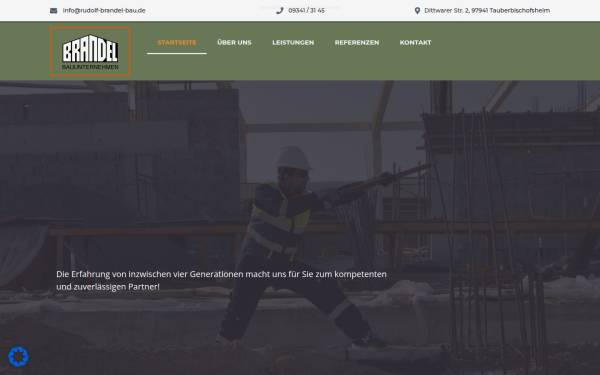Viewport: 600px width, 375px height.
Task: Click address Dittwarer Str. 2 Tauberbischofsheim
Action: tap(487, 11)
